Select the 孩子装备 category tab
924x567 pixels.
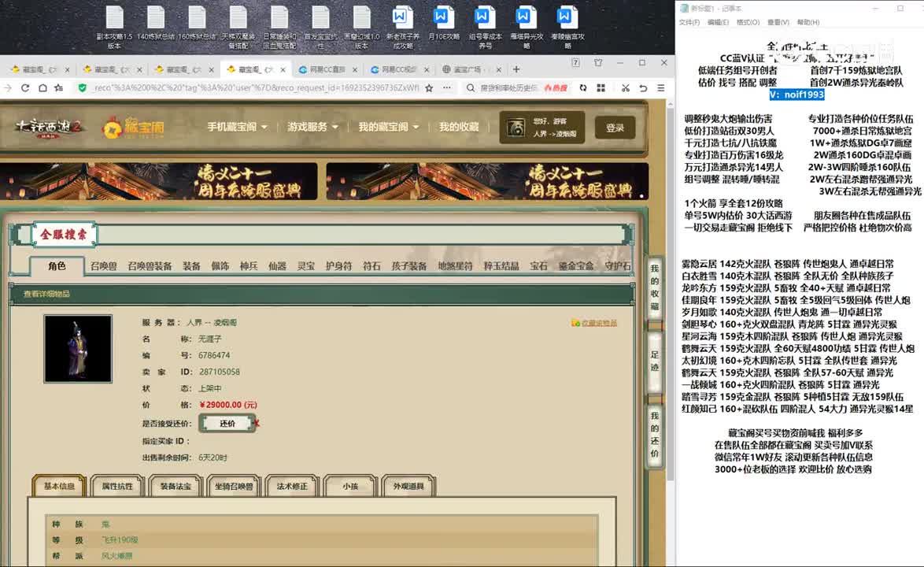(x=409, y=266)
